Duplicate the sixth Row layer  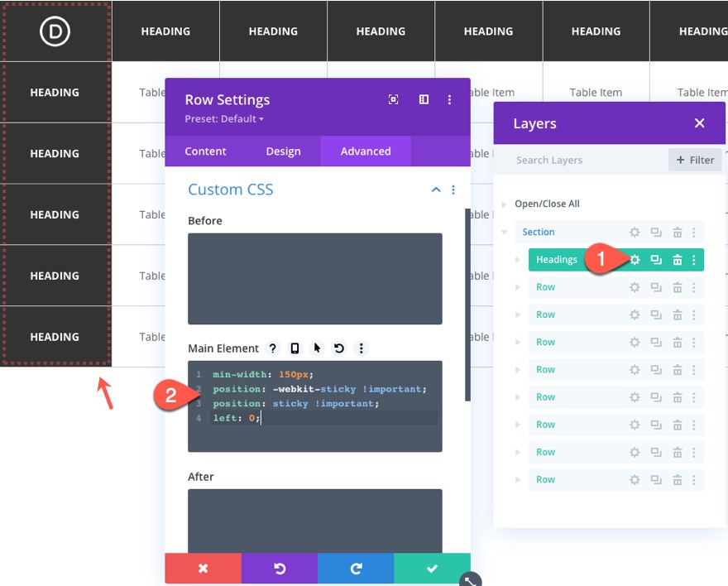(656, 425)
